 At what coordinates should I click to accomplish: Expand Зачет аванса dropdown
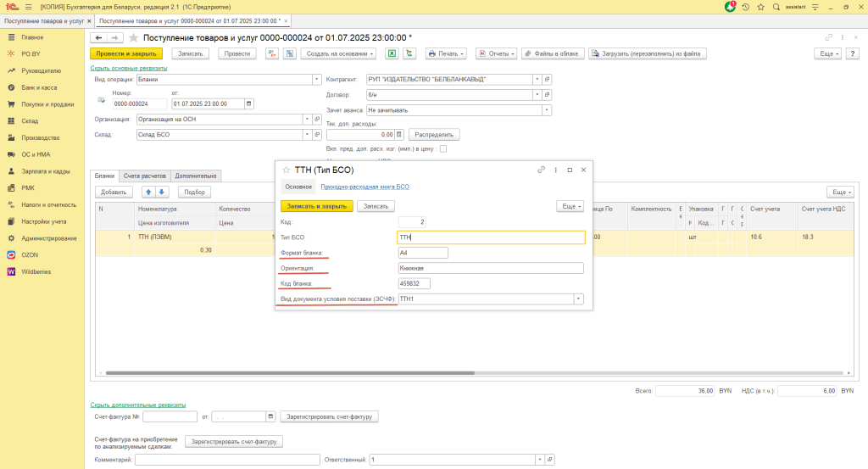tap(547, 110)
